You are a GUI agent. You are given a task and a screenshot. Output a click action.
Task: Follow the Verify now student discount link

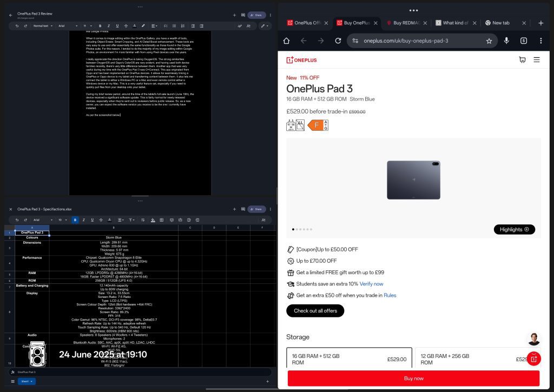371,284
